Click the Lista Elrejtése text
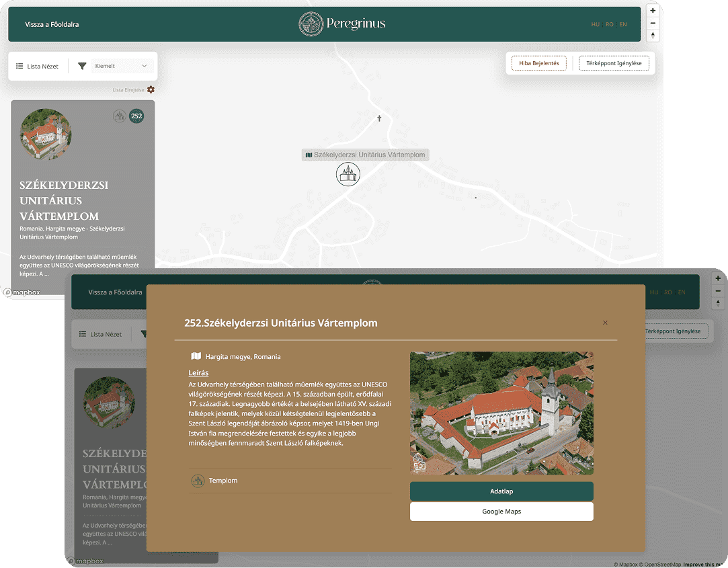Viewport: 728px width, 568px height. click(128, 90)
